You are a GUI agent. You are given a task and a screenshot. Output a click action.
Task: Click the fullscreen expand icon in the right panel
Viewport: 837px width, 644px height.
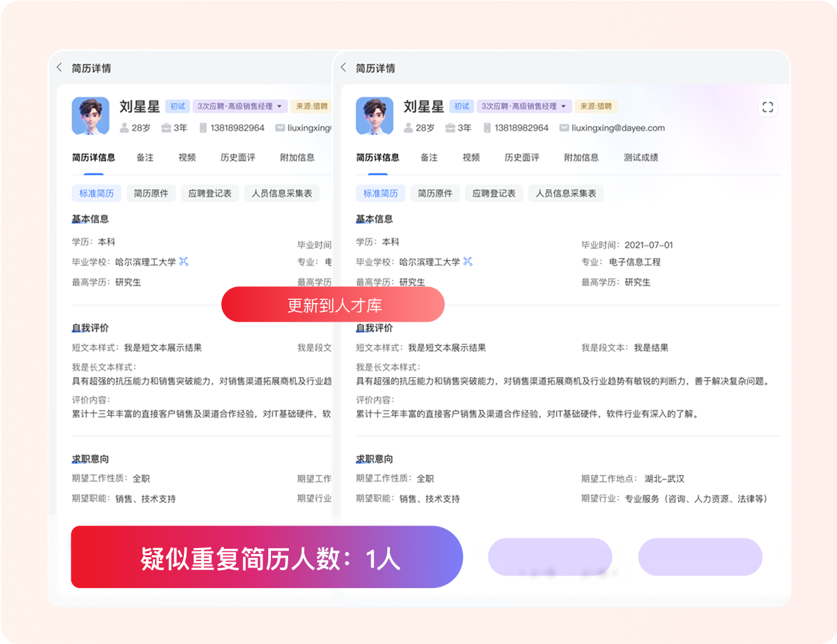(x=768, y=107)
